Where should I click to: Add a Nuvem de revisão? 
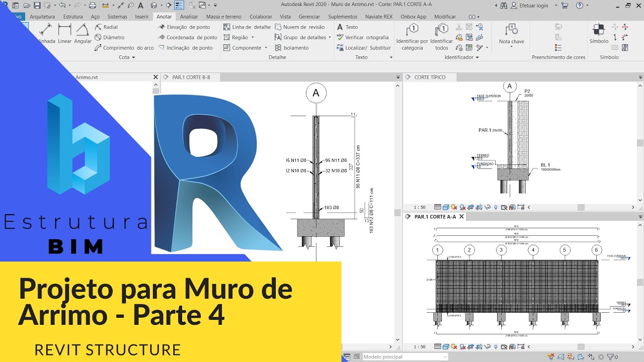point(300,27)
